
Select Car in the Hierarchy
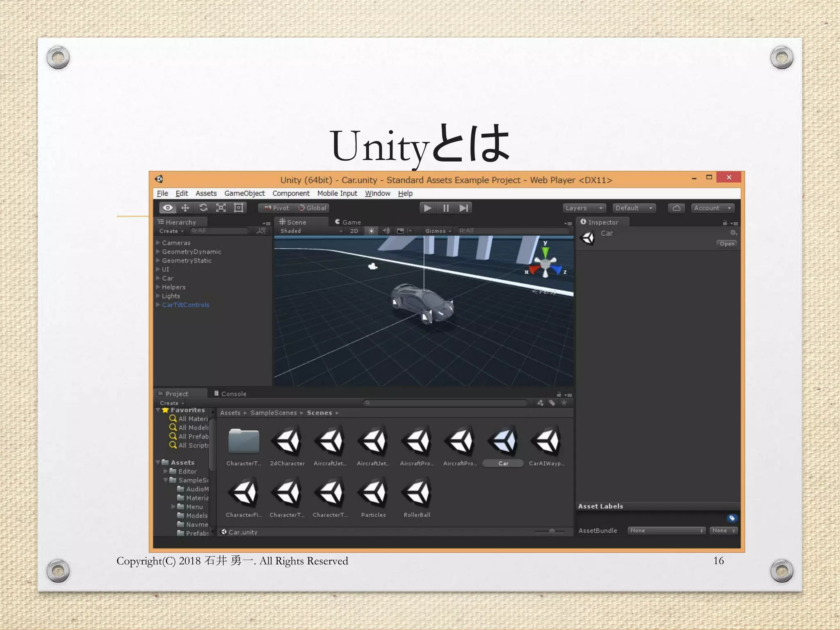[x=168, y=278]
